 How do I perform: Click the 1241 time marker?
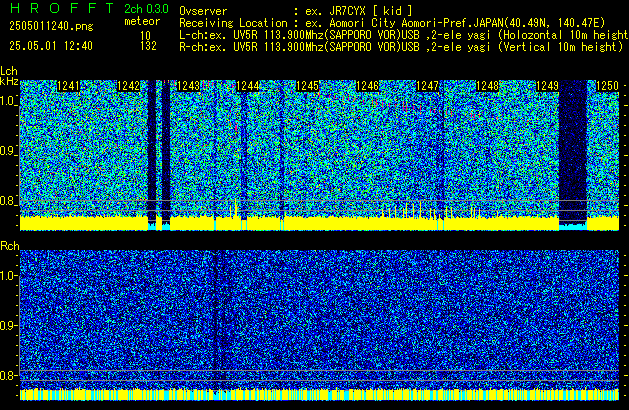69,86
